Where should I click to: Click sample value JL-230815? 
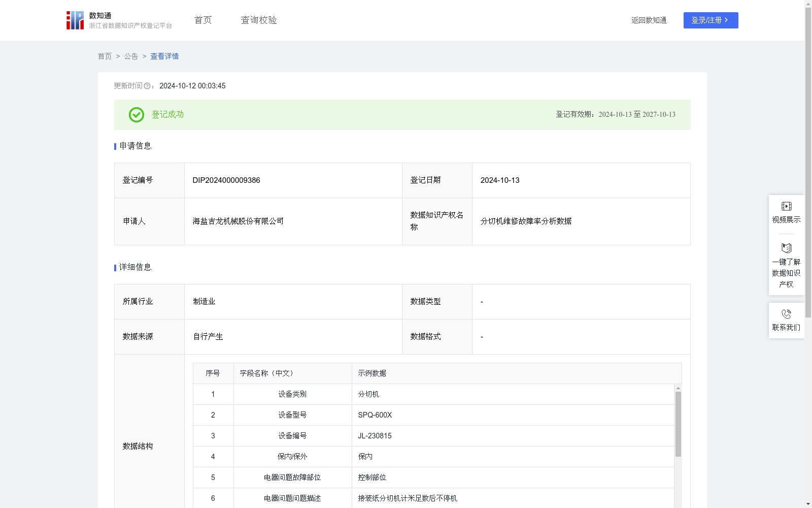(x=375, y=436)
